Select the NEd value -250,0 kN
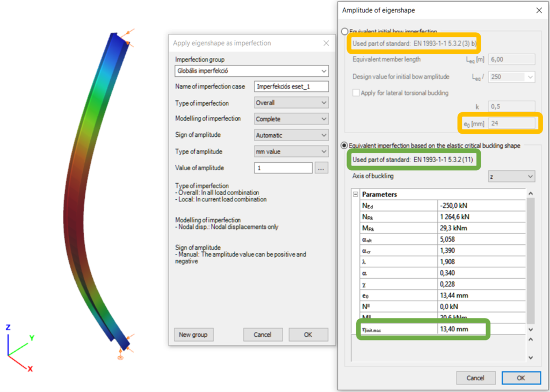The height and width of the screenshot is (392, 550). (x=482, y=206)
